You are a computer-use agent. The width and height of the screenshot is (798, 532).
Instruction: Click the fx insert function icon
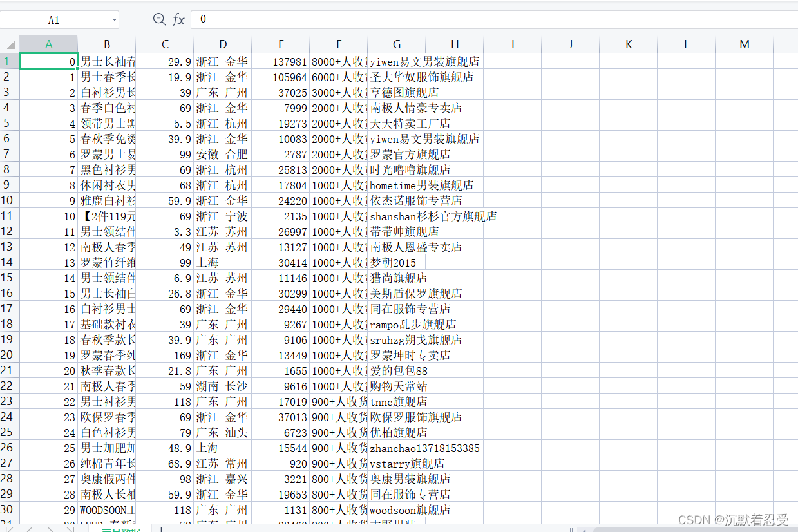click(x=178, y=19)
